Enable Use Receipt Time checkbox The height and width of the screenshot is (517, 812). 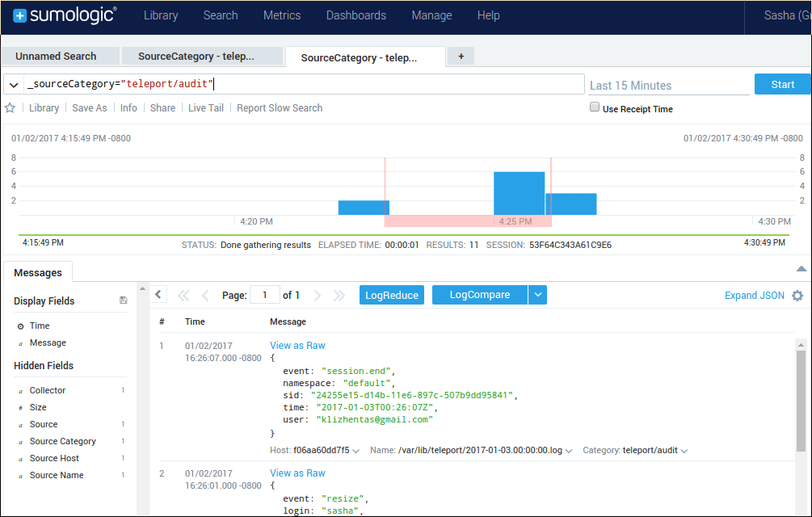pos(595,107)
